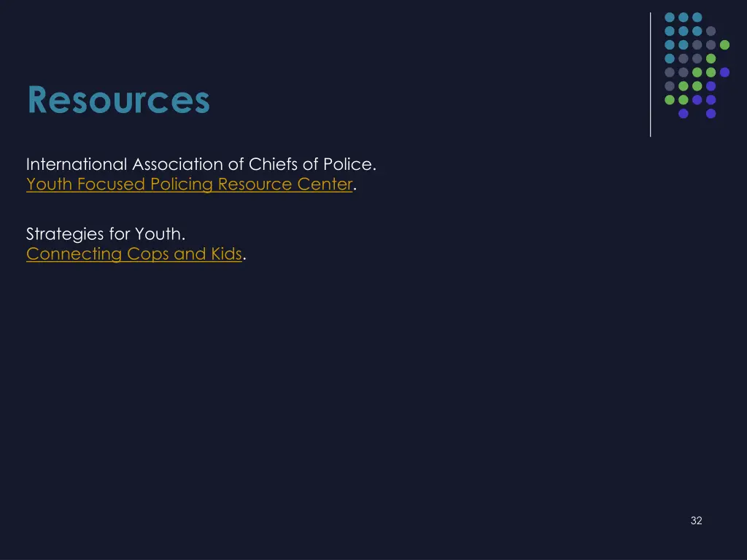Click the word Police in the first paragraph
This screenshot has width=747, height=560.
[x=352, y=164]
